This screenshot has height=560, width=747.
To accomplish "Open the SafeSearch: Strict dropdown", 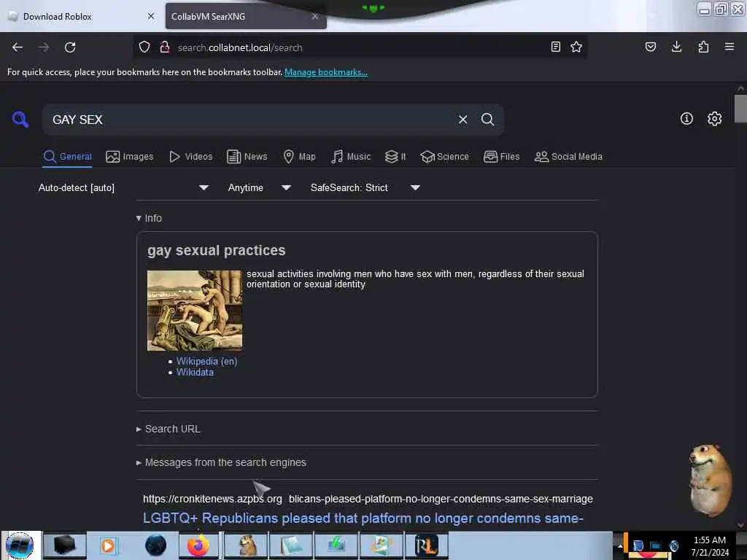I will pyautogui.click(x=365, y=187).
